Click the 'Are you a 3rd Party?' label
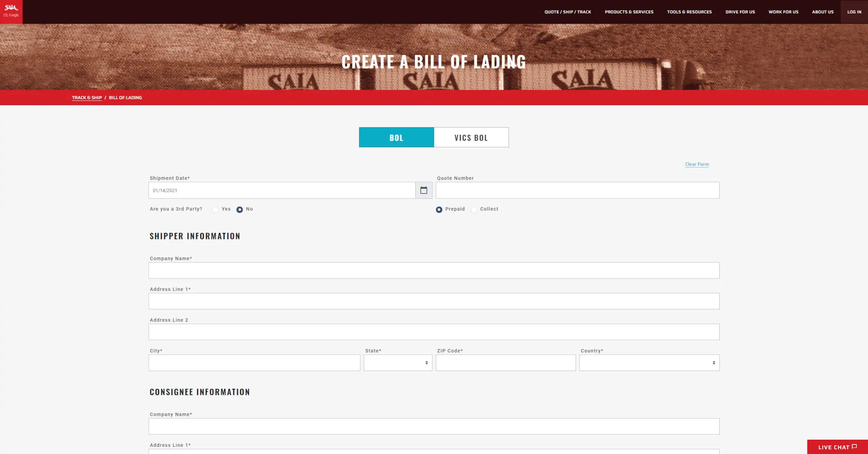Screen dimensions: 868x454 point(176,209)
